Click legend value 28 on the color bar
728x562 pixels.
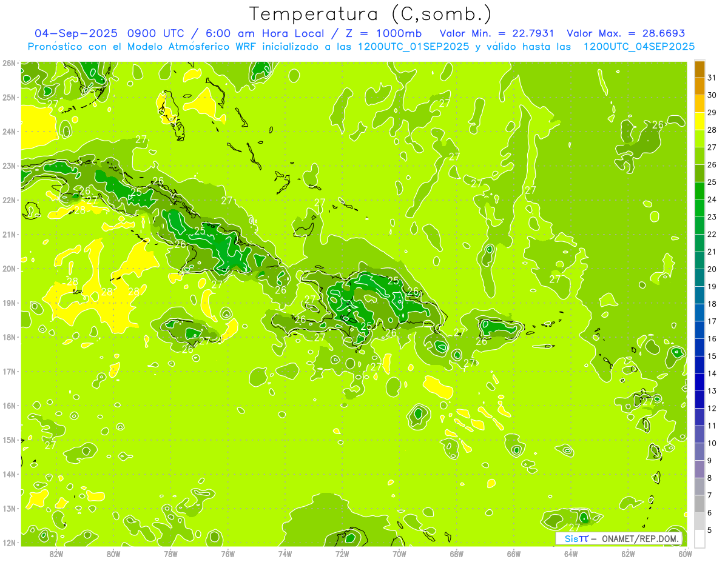click(712, 130)
